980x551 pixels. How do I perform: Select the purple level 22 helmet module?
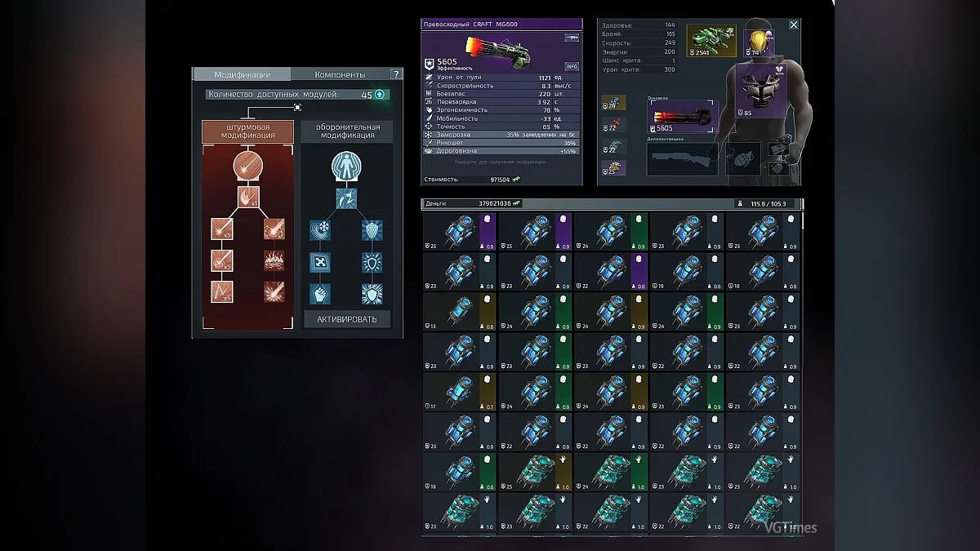pos(611,272)
